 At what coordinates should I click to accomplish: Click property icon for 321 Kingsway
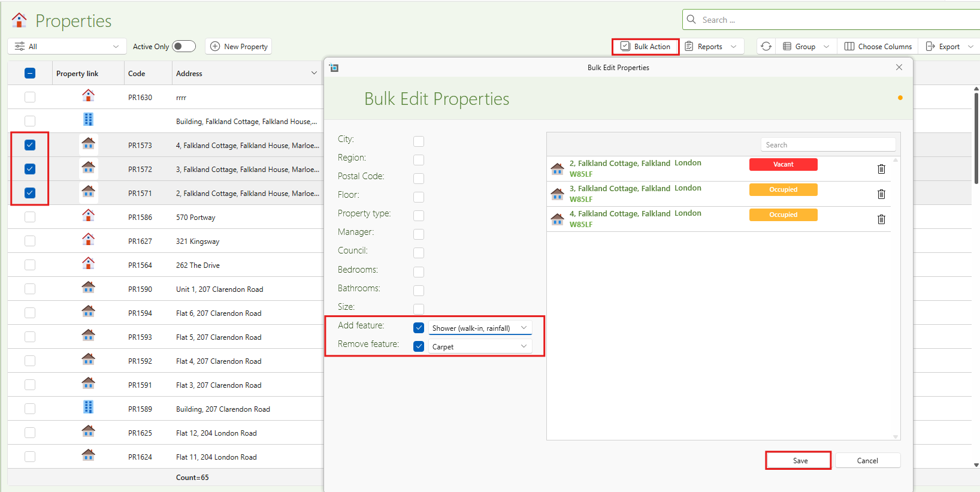(x=88, y=239)
